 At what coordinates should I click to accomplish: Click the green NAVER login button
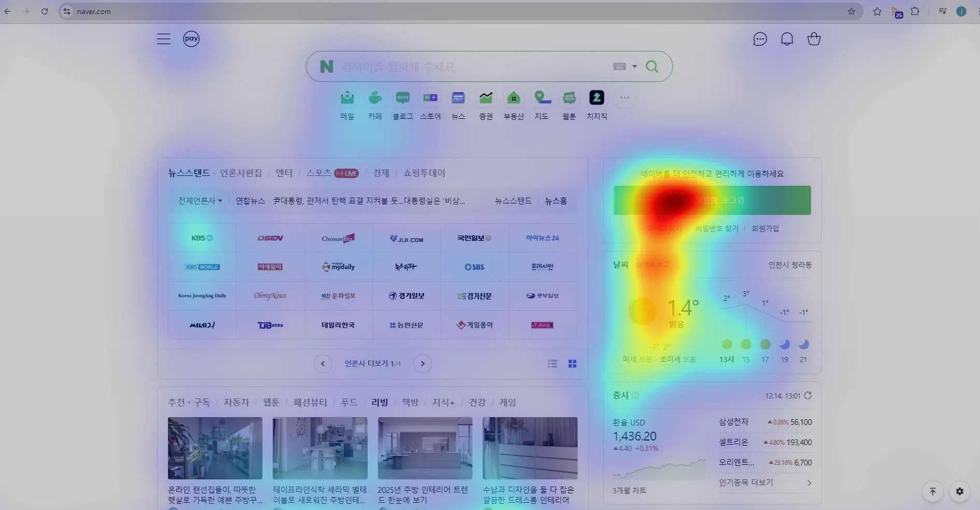[712, 200]
